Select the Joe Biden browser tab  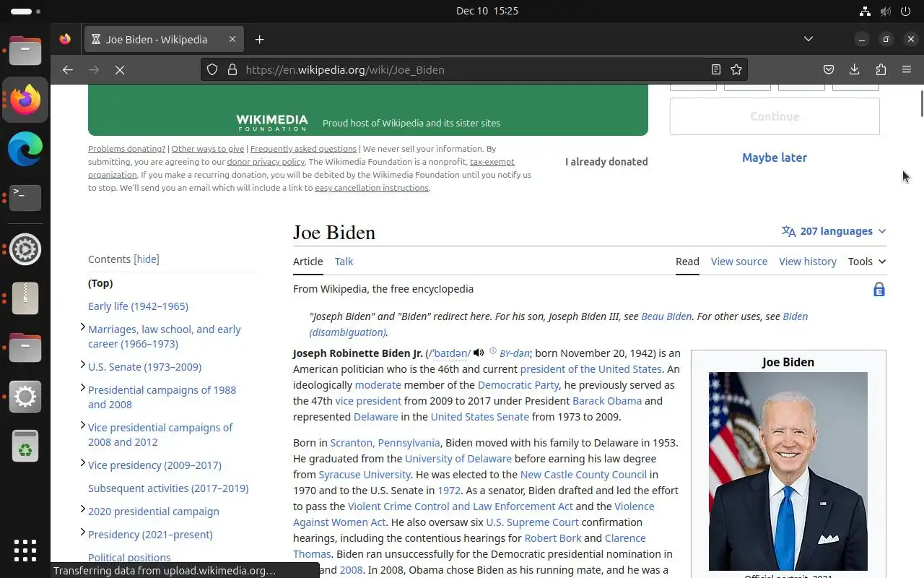[163, 39]
